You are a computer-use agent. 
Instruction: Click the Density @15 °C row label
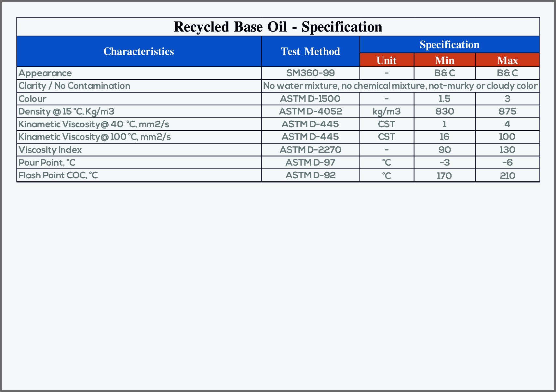point(66,112)
